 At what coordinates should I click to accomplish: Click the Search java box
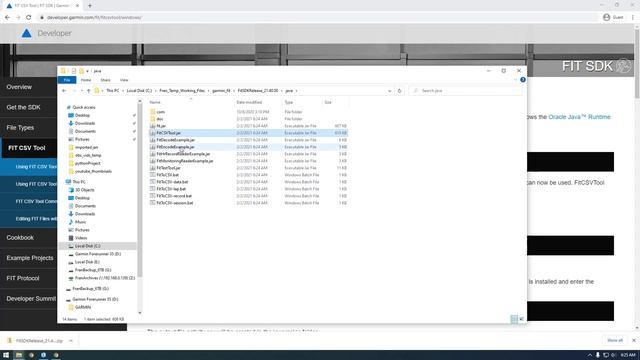coord(466,91)
